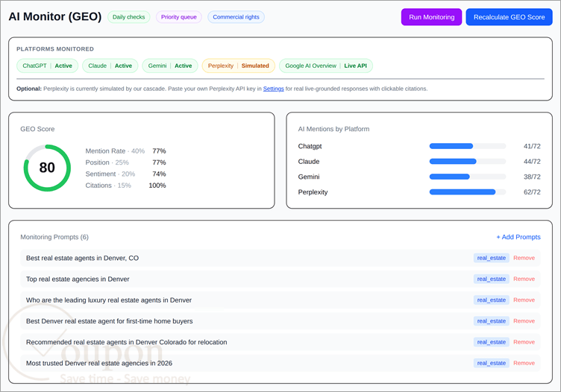This screenshot has height=392, width=561.
Task: Click real_estate tag on 'Most trusted Denver' row
Action: [x=491, y=363]
